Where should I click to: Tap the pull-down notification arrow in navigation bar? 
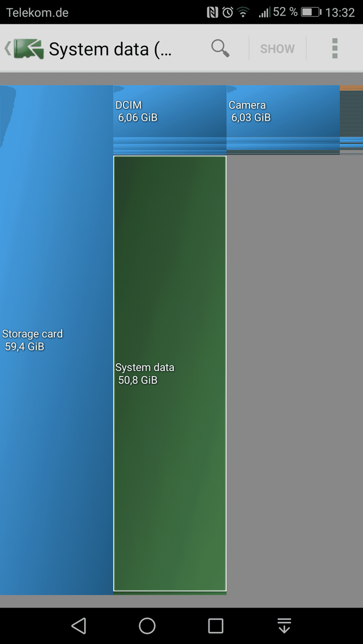click(284, 626)
